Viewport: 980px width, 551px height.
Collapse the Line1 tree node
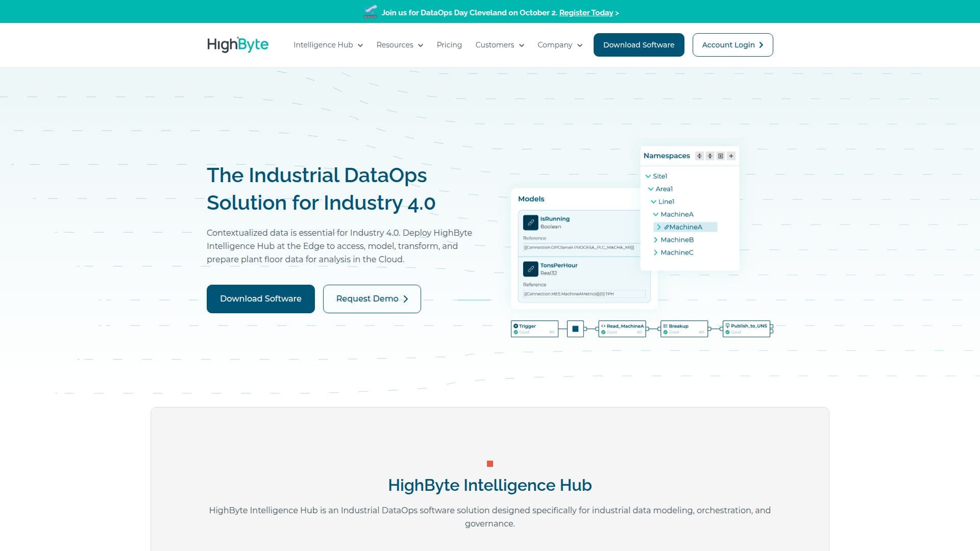(653, 202)
